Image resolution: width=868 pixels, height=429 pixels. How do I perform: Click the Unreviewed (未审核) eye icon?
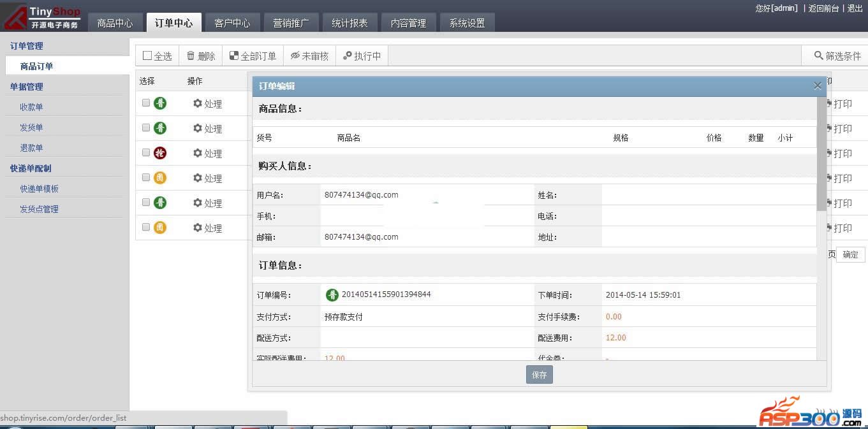pyautogui.click(x=295, y=56)
